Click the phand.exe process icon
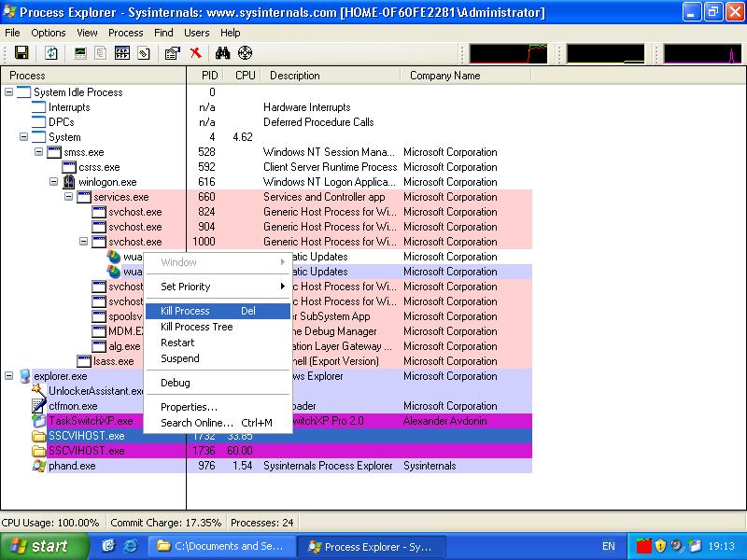Image resolution: width=747 pixels, height=560 pixels. (38, 465)
